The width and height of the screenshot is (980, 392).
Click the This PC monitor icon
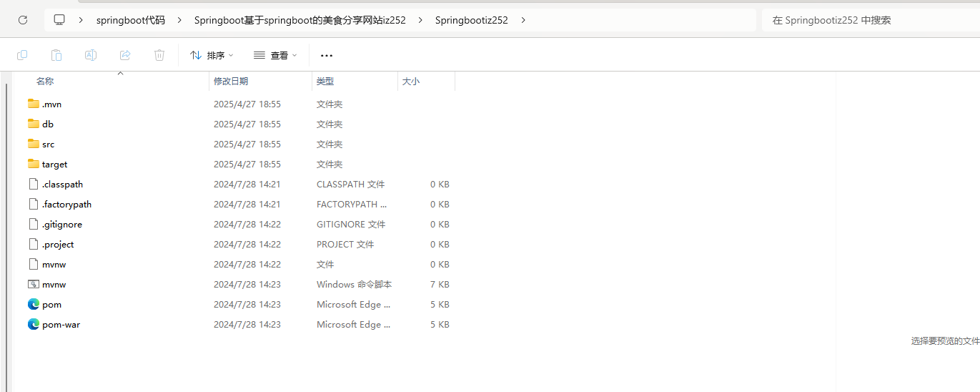pyautogui.click(x=59, y=20)
